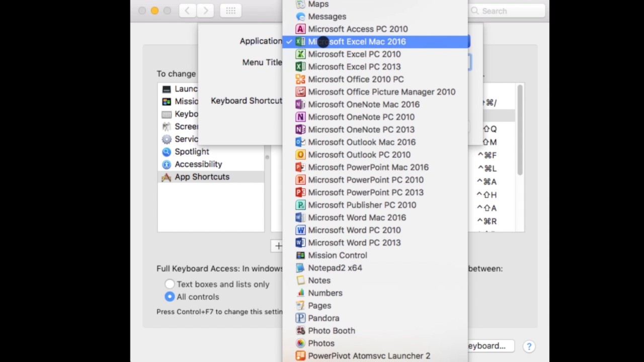Screen dimensions: 644x362
Task: Click the OneNote Mac 2016 icon
Action: click(x=300, y=105)
